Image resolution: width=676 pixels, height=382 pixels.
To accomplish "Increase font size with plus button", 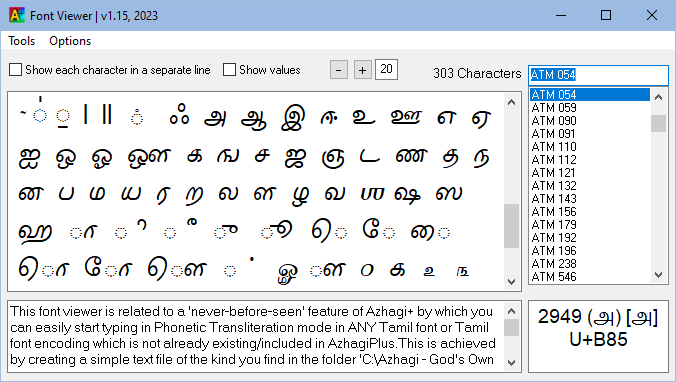I will click(x=363, y=70).
